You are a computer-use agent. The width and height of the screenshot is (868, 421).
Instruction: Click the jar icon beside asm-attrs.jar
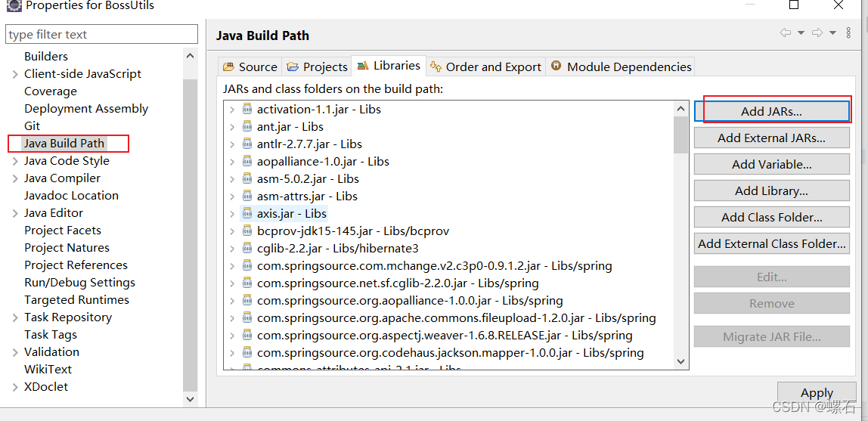[x=247, y=196]
